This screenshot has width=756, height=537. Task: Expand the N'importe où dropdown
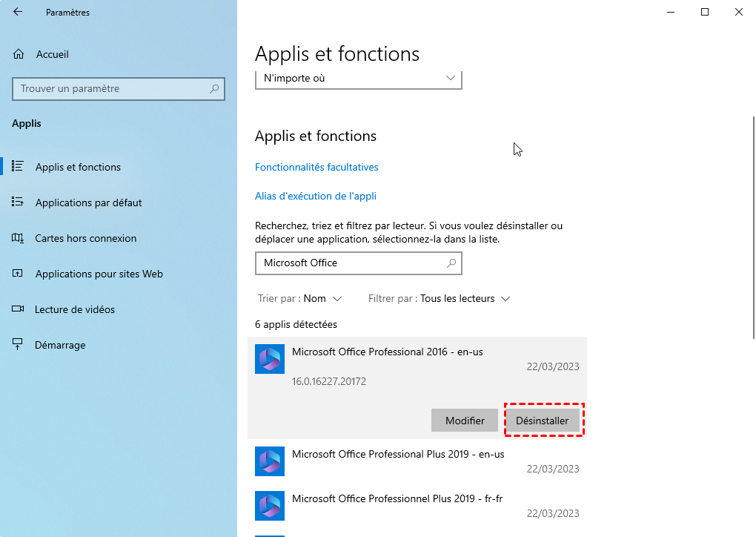click(x=451, y=78)
